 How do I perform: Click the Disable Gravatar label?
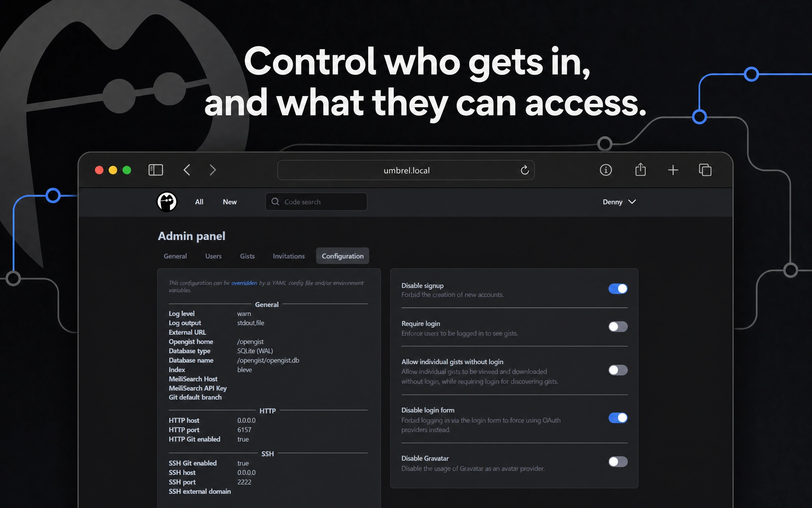coord(425,458)
